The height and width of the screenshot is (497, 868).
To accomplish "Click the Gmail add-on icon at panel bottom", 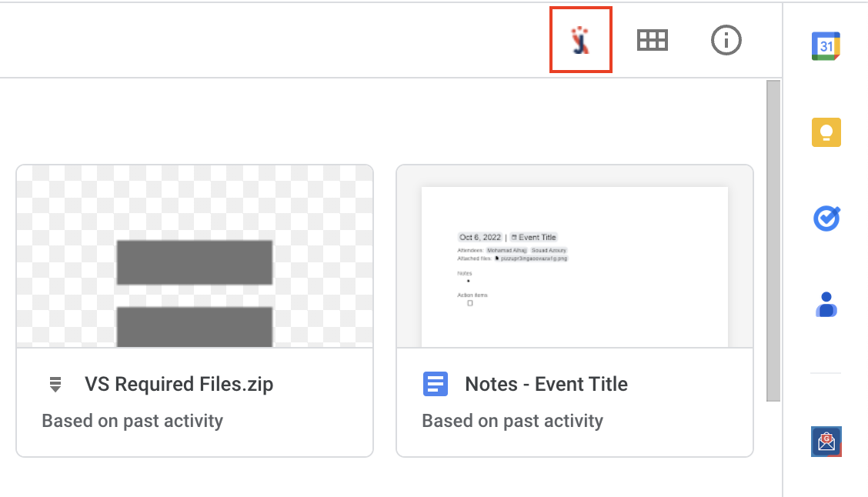I will coord(826,441).
